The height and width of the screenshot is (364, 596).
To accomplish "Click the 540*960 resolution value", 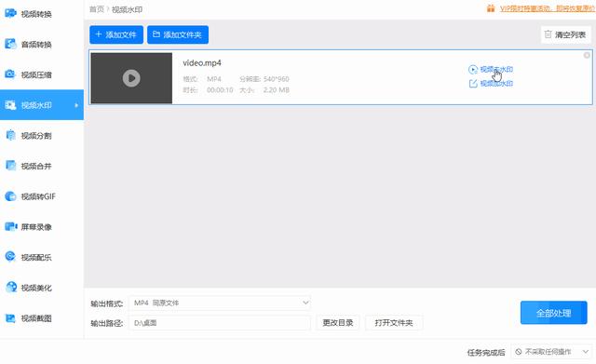I will click(x=276, y=79).
